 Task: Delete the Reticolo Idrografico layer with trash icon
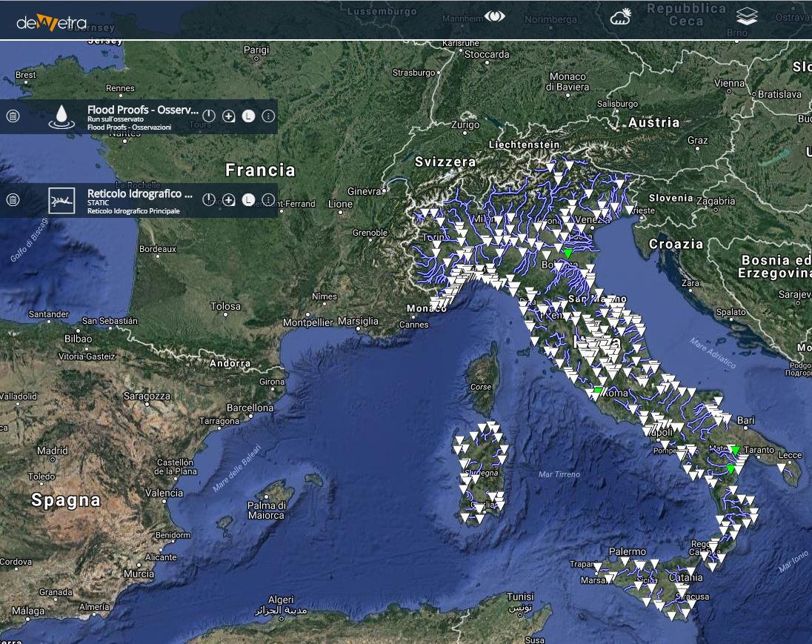pos(13,199)
